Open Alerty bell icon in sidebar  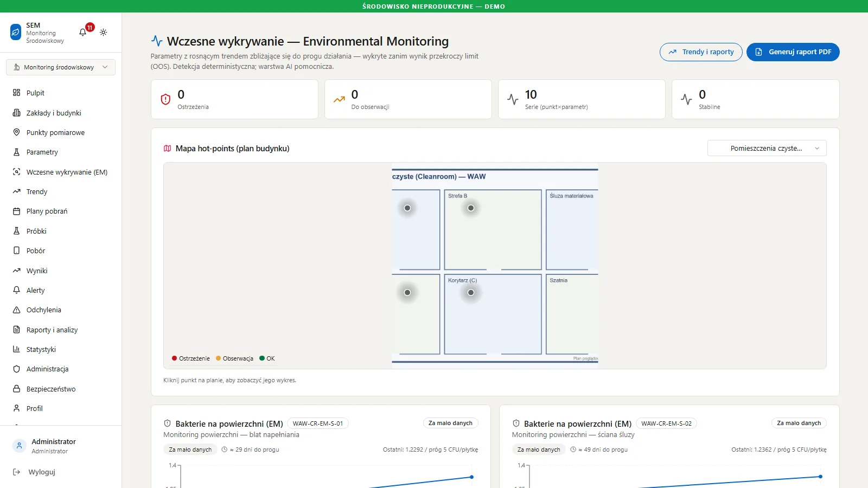point(16,290)
